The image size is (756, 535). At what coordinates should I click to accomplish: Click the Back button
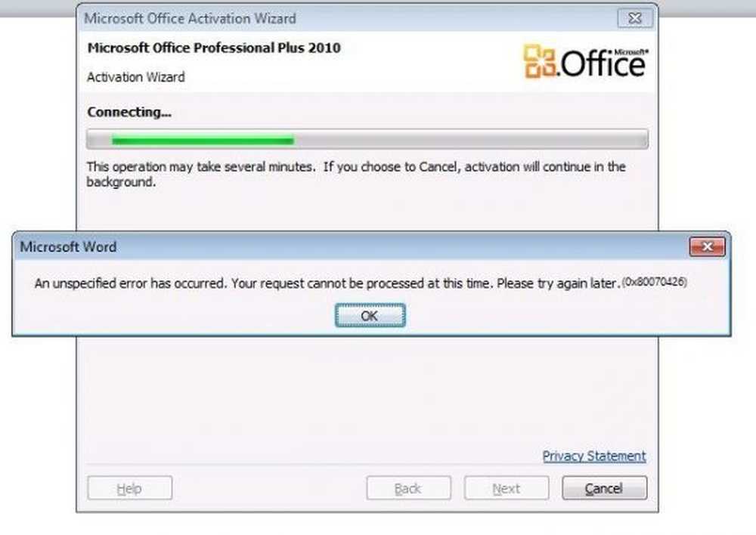[408, 488]
